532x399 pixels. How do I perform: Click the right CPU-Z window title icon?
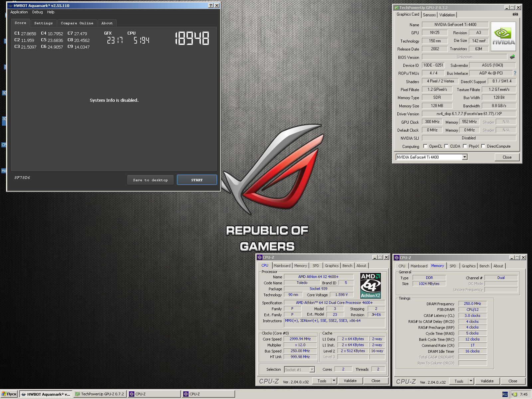tap(397, 258)
